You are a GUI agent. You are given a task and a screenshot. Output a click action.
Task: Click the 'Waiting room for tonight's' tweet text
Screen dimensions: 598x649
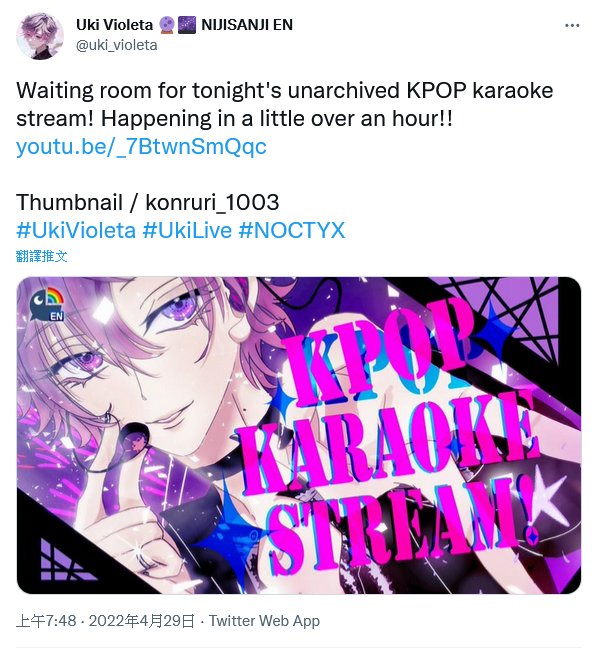(x=149, y=91)
